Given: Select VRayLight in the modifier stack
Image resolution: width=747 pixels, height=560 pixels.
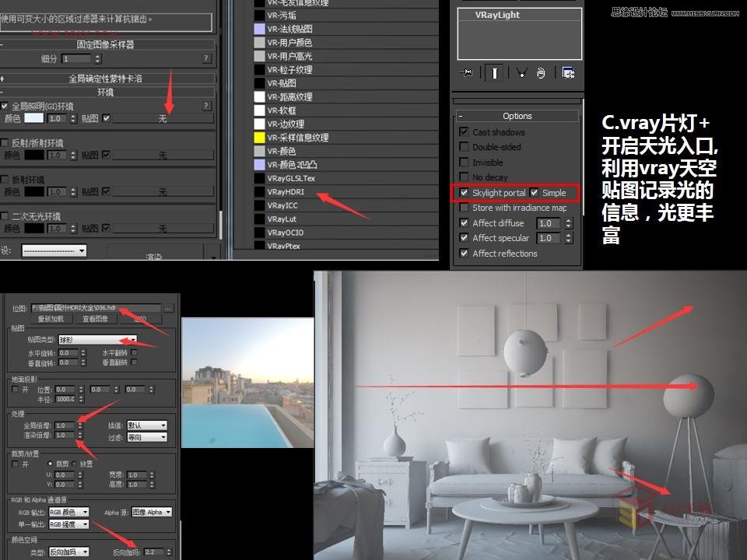Looking at the screenshot, I should [498, 15].
